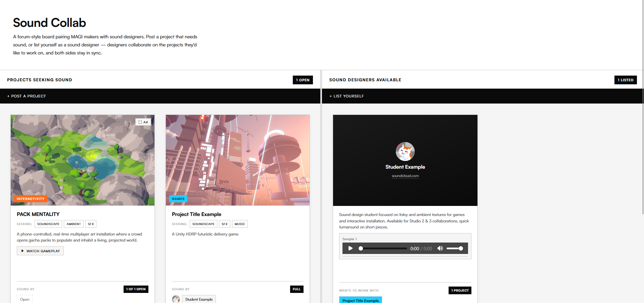This screenshot has width=644, height=303.
Task: Click the 1 of 1 Open badge
Action: (x=136, y=289)
